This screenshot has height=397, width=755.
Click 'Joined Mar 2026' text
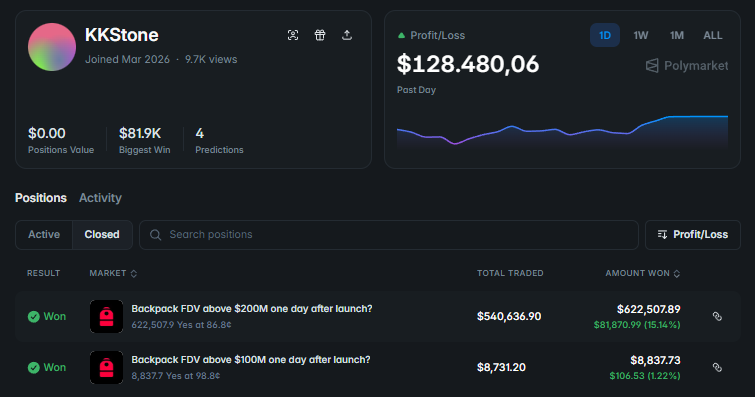127,59
